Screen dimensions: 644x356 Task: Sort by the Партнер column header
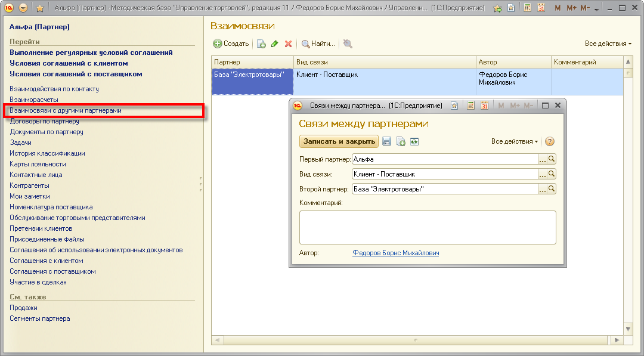253,62
